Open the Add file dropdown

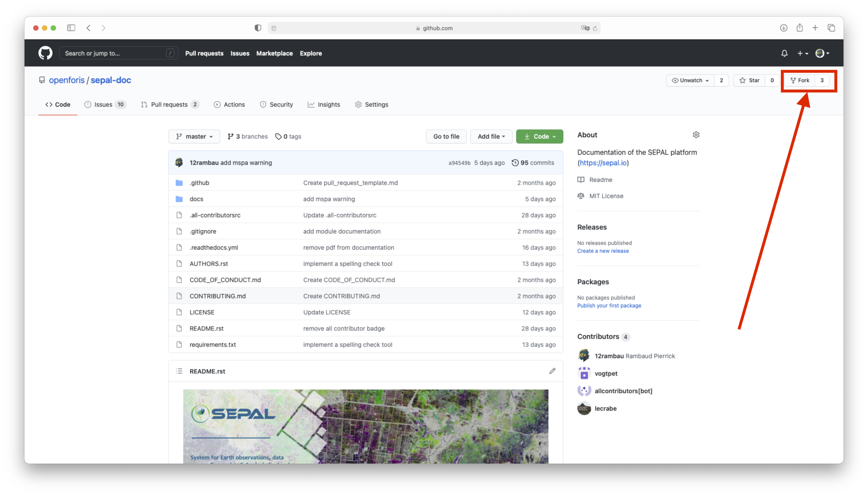tap(491, 136)
